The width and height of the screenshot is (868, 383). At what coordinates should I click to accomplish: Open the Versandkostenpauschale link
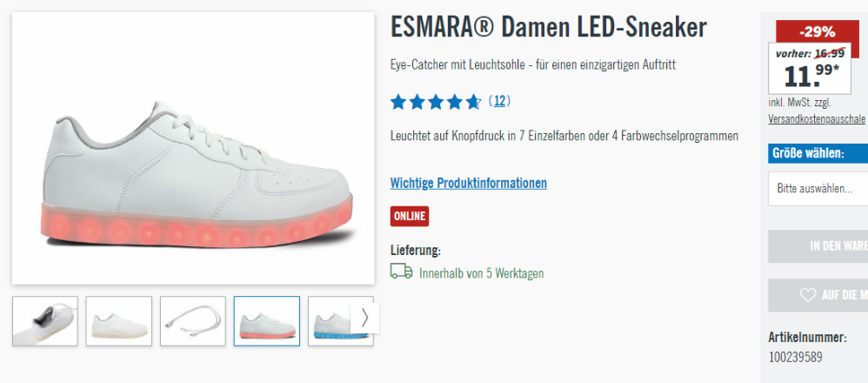pyautogui.click(x=817, y=119)
